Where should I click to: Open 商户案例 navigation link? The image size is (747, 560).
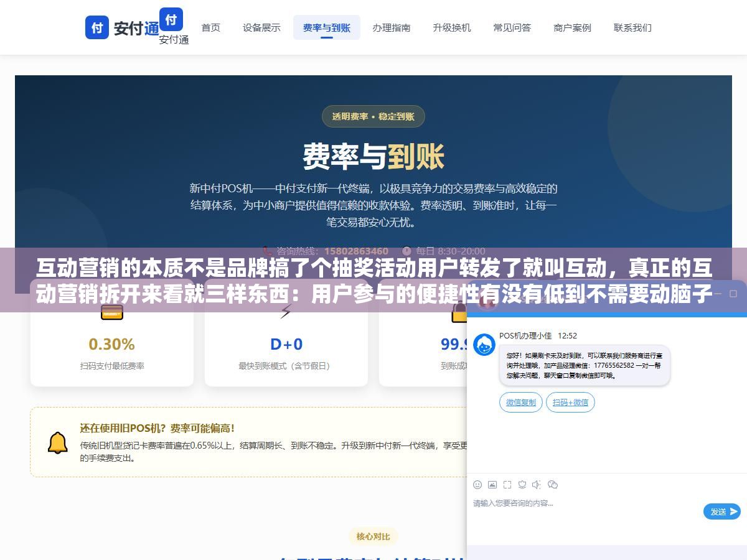tap(572, 27)
